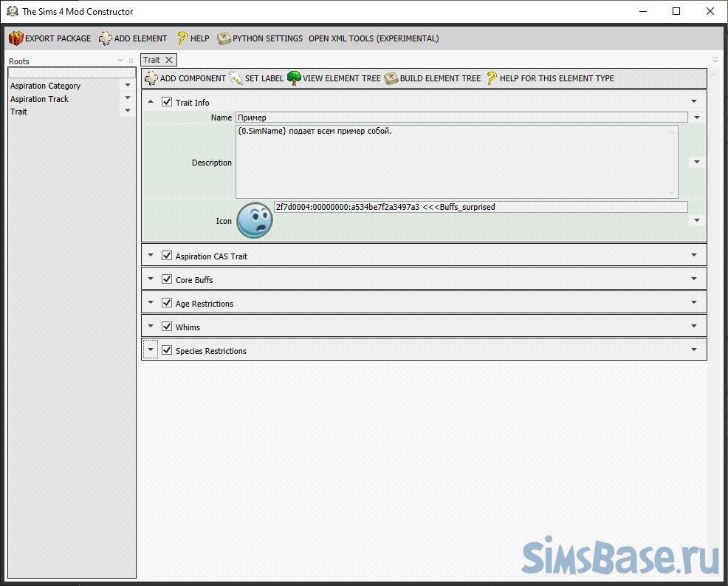Open Python Settings from the toolbar icon
728x586 pixels.
click(x=224, y=38)
